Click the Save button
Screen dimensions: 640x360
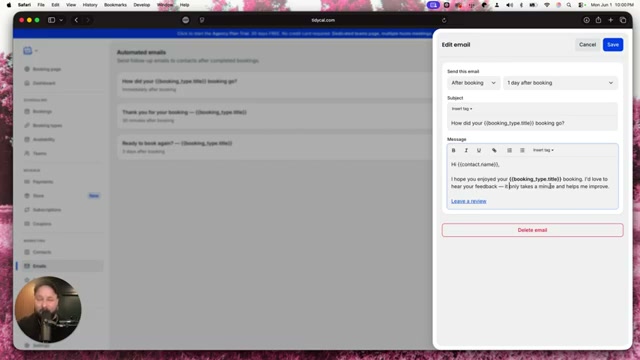coord(613,44)
